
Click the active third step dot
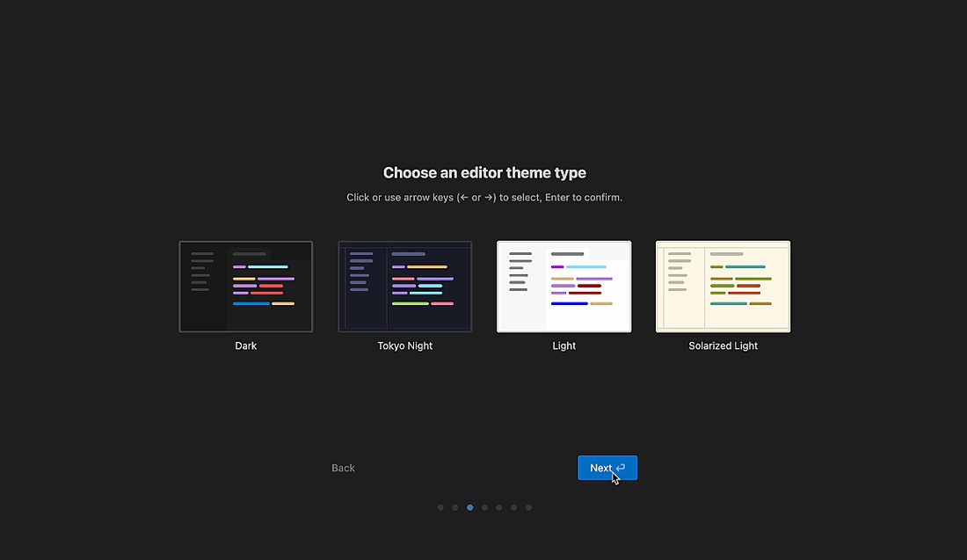coord(470,507)
